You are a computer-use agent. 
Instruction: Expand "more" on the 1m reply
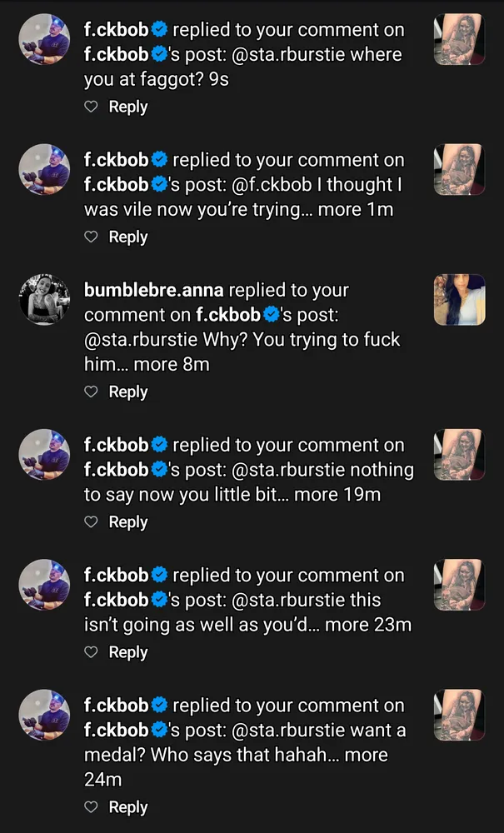coord(341,210)
